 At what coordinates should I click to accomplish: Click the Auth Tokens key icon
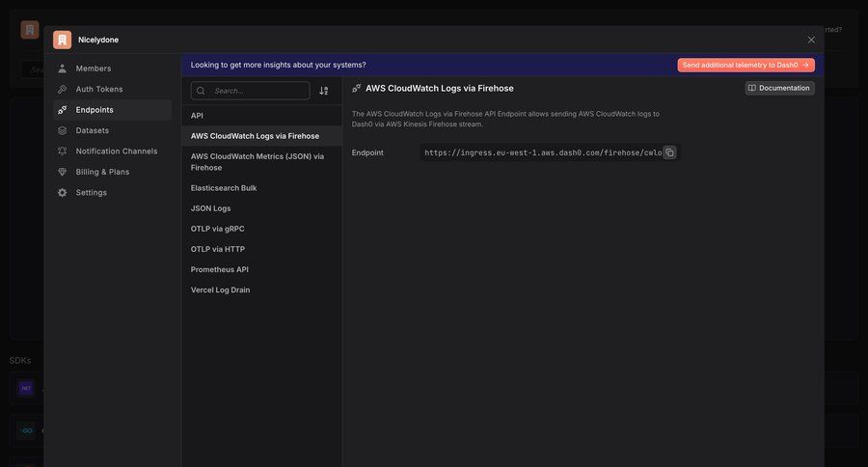63,89
